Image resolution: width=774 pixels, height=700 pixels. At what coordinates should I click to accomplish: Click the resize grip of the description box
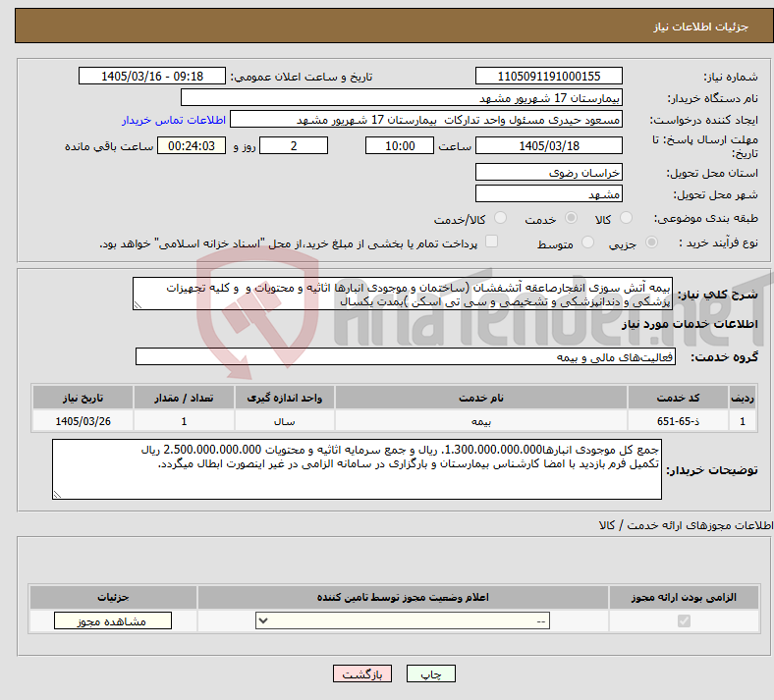pyautogui.click(x=138, y=305)
